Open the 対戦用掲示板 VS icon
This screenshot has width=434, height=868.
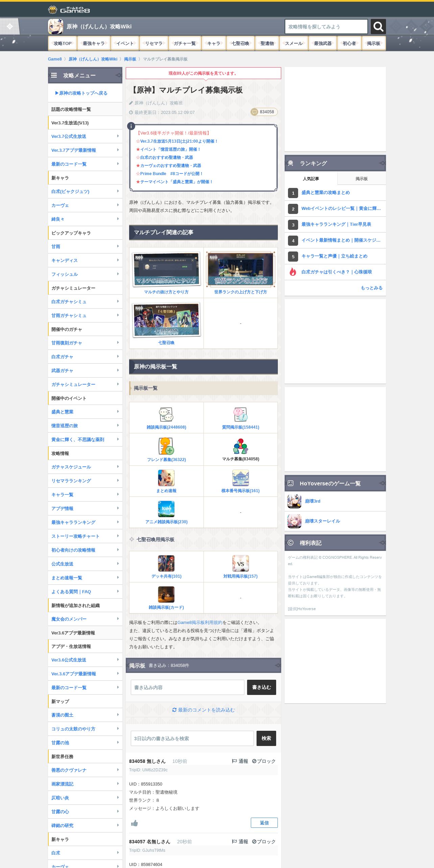click(x=240, y=563)
